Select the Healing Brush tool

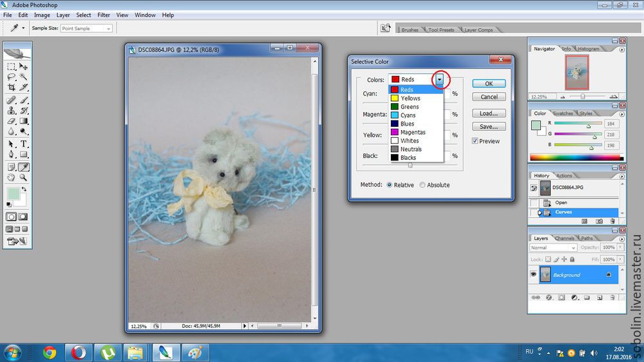tap(11, 100)
